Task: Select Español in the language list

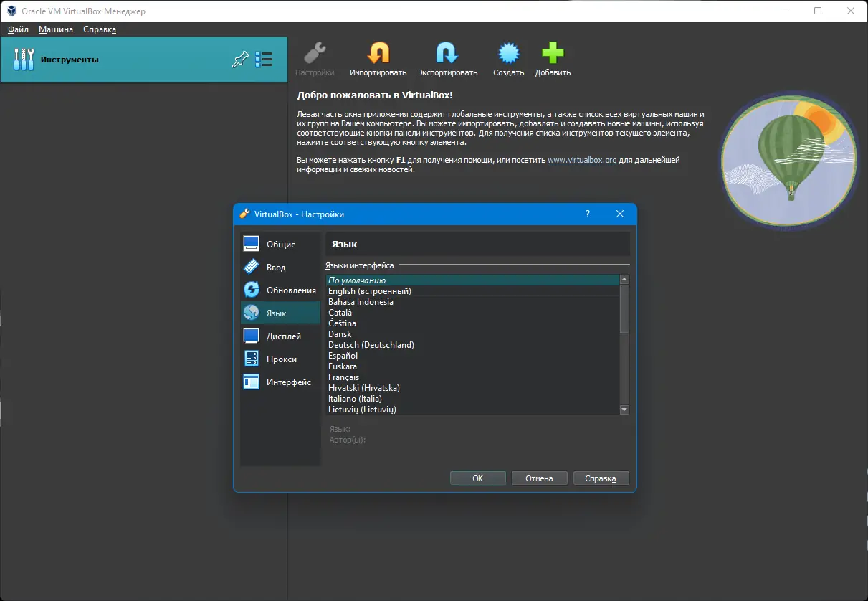Action: coord(472,356)
